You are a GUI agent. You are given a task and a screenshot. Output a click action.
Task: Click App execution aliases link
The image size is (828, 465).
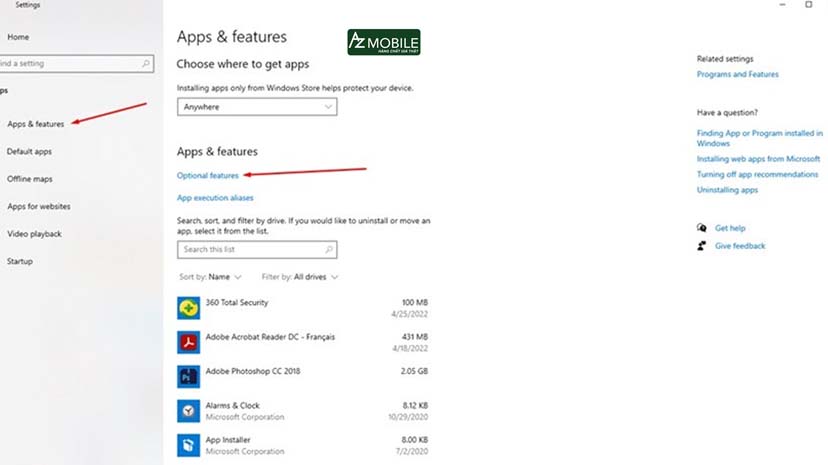coord(215,198)
